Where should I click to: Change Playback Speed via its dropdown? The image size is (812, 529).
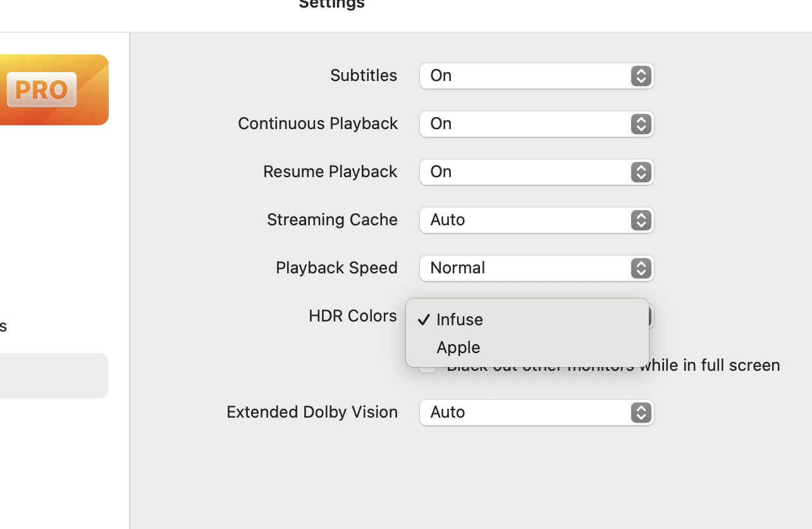tap(536, 268)
